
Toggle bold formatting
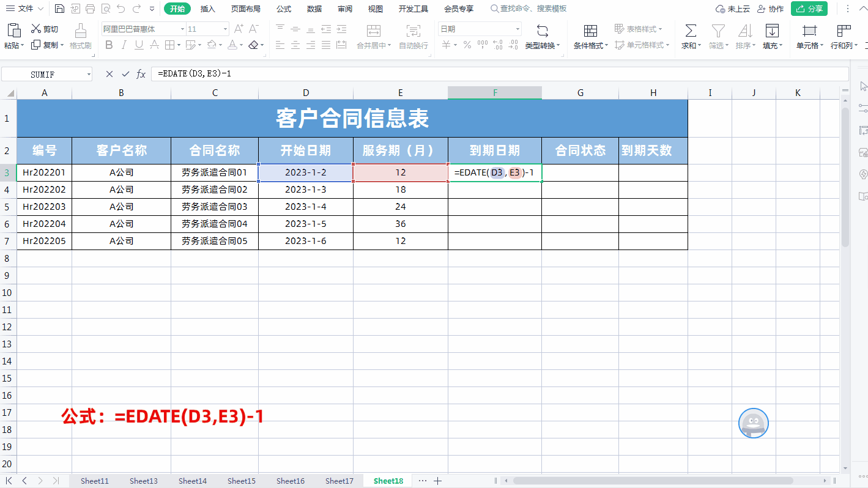point(109,45)
